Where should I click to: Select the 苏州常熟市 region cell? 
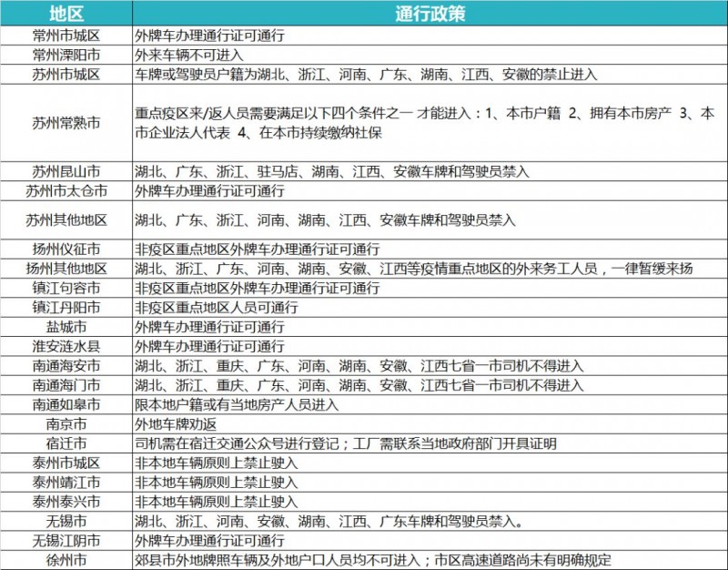66,123
